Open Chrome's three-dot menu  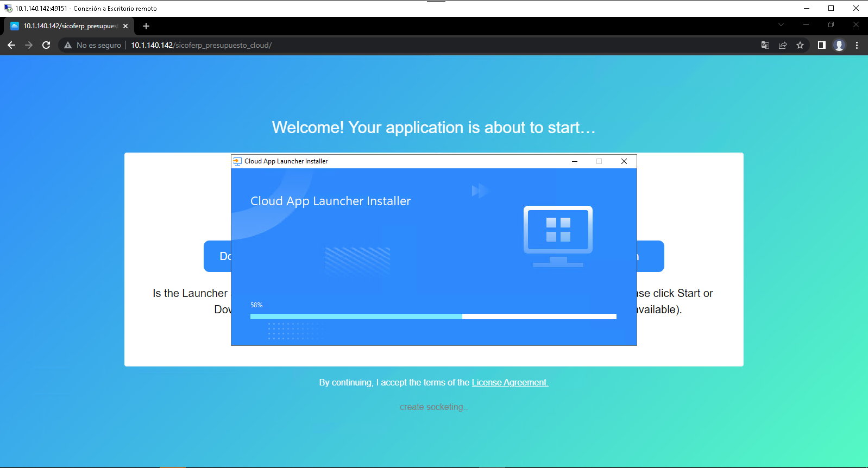(x=857, y=45)
